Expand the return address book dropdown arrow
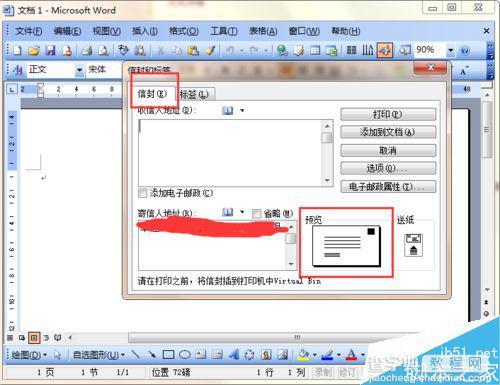The height and width of the screenshot is (385, 500). click(242, 212)
